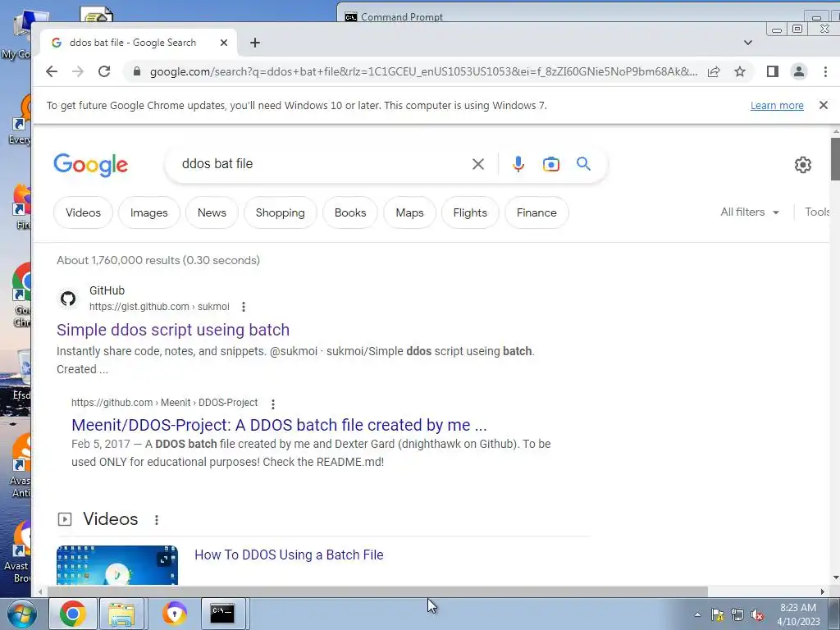Click the address bar URL
Screen dimensions: 840x630
click(423, 72)
